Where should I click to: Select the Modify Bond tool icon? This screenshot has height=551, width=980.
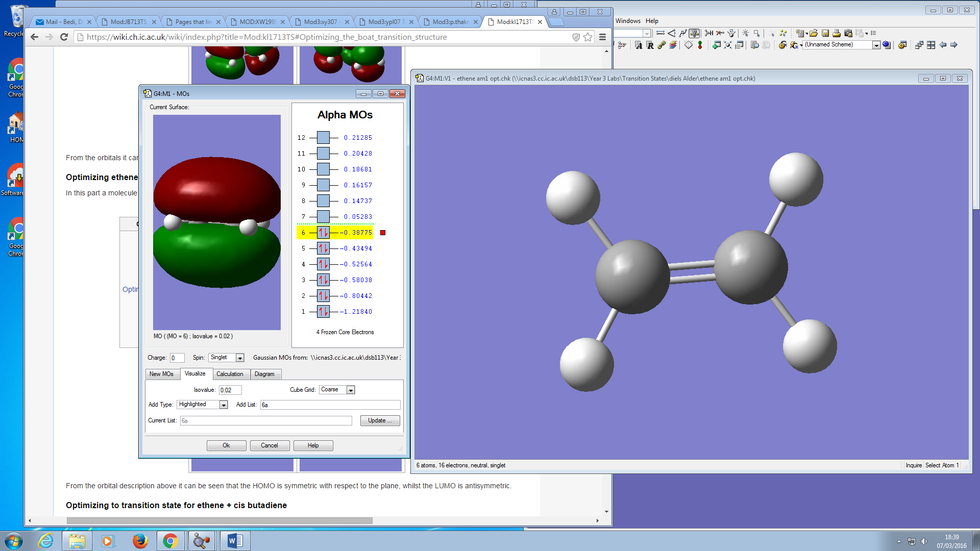coord(660,33)
